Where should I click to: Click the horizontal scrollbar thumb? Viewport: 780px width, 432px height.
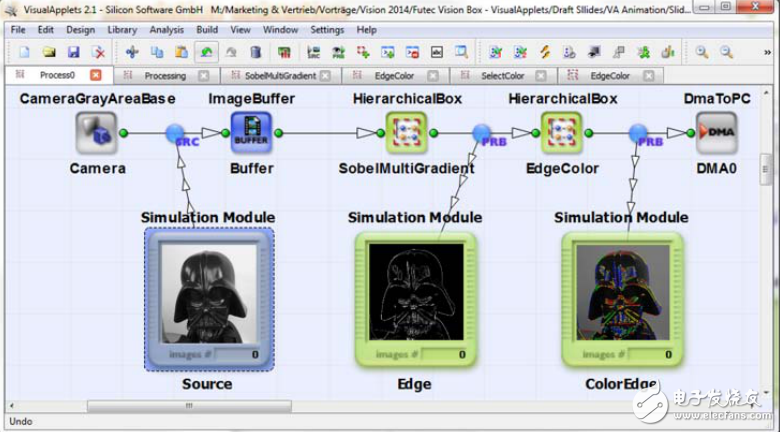point(188,406)
